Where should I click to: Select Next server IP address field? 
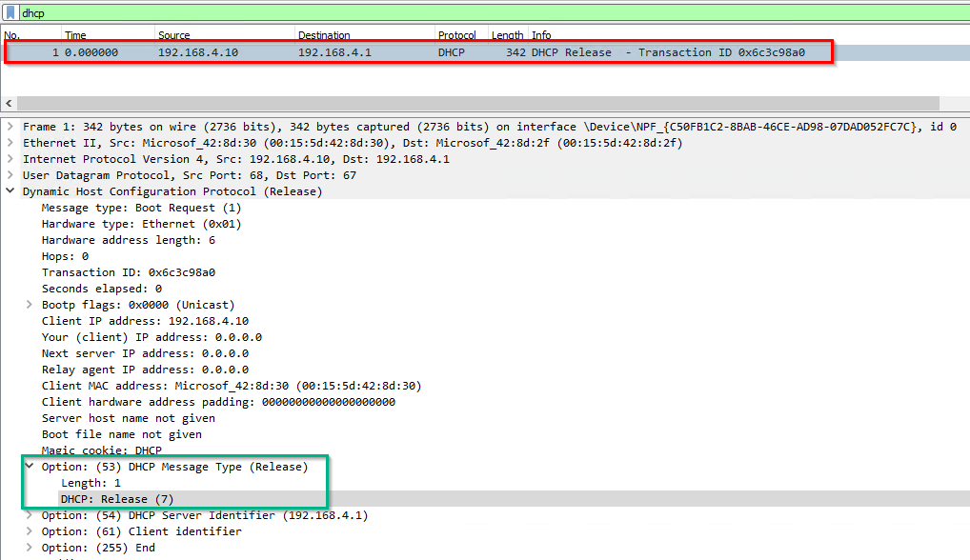[x=145, y=353]
